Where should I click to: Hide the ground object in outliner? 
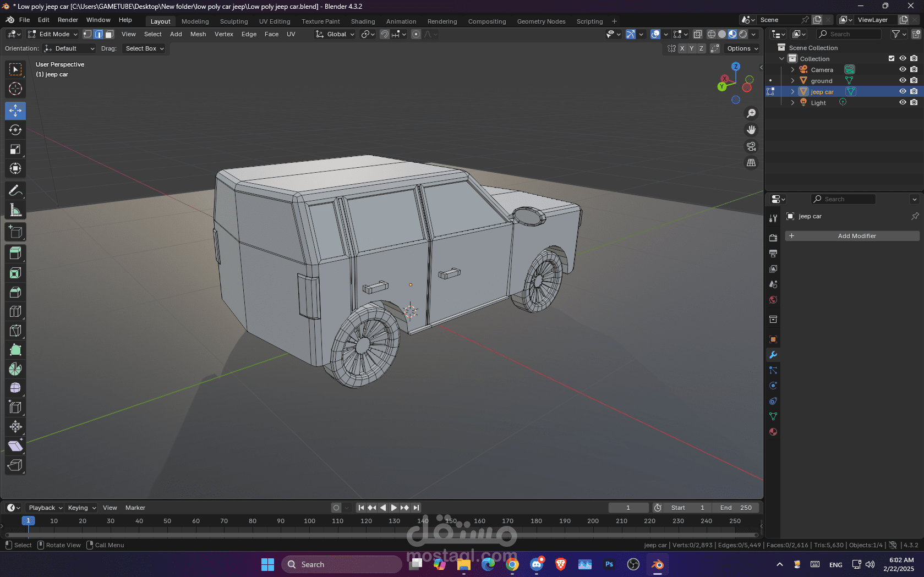(903, 80)
